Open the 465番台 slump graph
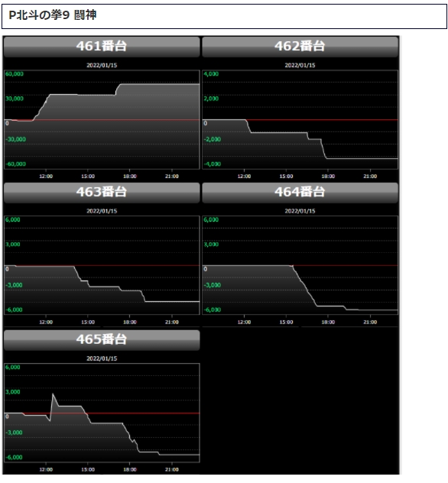 point(102,413)
